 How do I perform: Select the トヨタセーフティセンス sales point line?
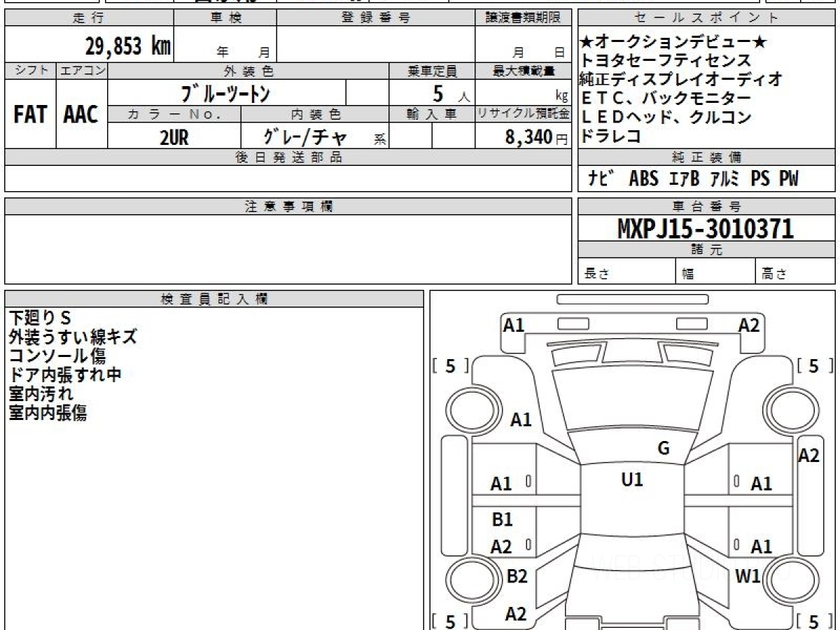(665, 61)
